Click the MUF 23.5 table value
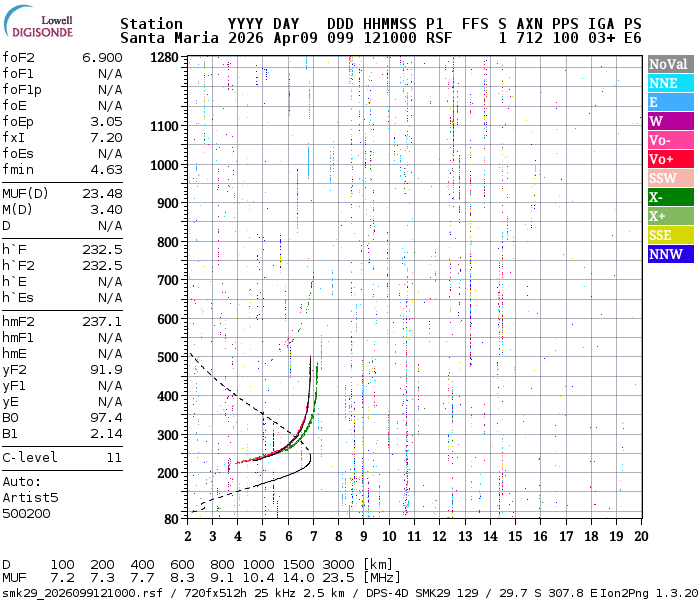Viewport: 700px width, 600px height. point(338,578)
